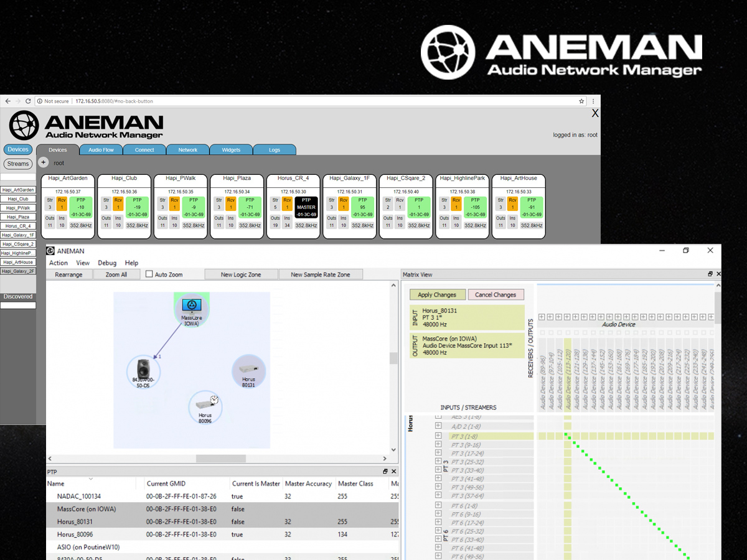This screenshot has width=747, height=560.
Task: Click the ANEMAN app icon in title bar
Action: click(x=50, y=251)
